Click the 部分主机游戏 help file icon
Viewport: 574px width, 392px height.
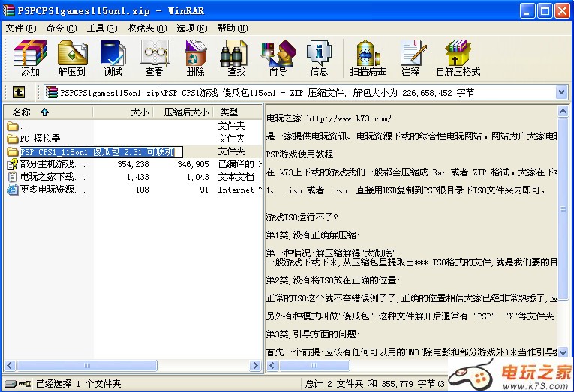13,164
